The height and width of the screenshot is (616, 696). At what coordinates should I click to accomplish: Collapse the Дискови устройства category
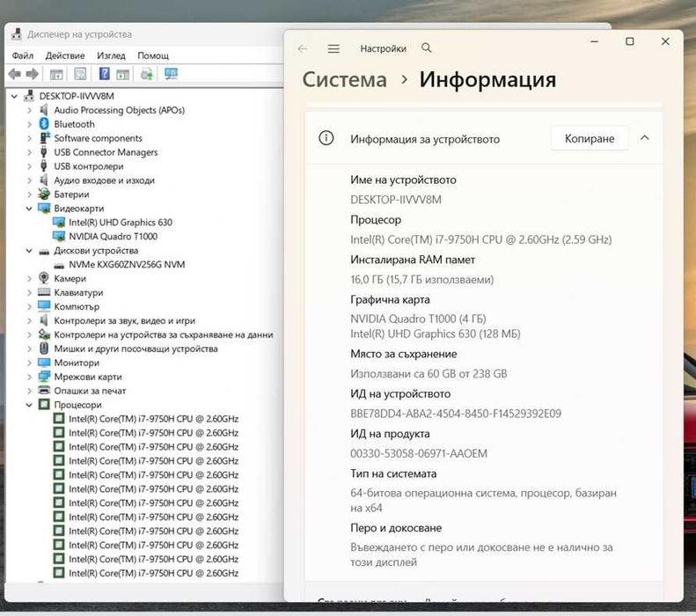(x=29, y=250)
